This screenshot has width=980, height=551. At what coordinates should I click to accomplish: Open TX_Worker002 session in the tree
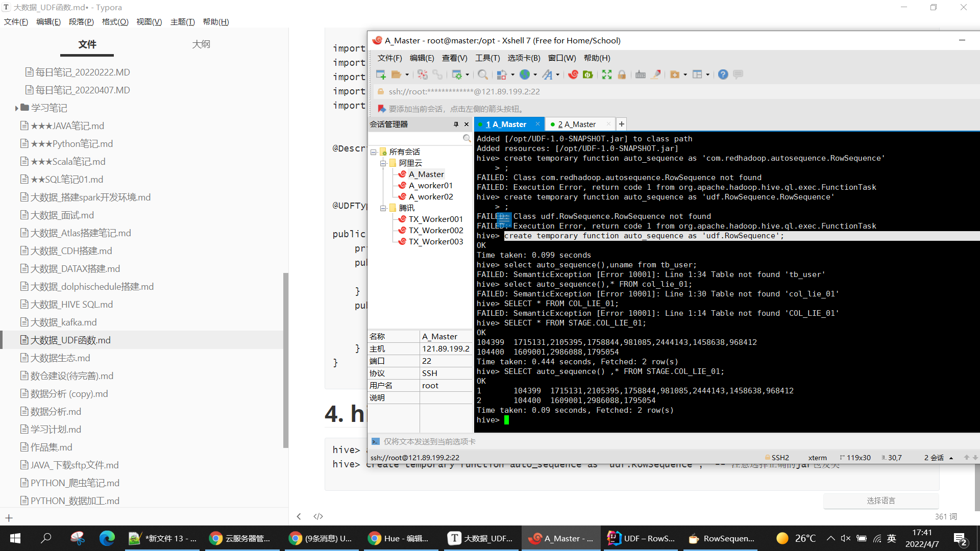click(435, 231)
